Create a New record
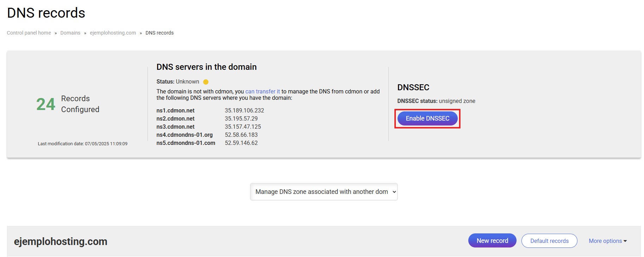Viewport: 644px width, 257px height. click(x=492, y=241)
